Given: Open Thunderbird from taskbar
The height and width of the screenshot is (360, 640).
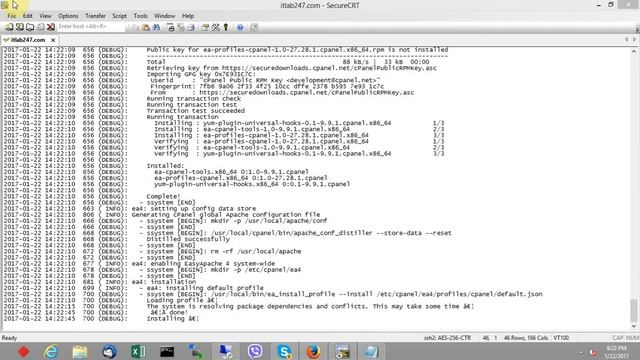Looking at the screenshot, I should [x=109, y=351].
